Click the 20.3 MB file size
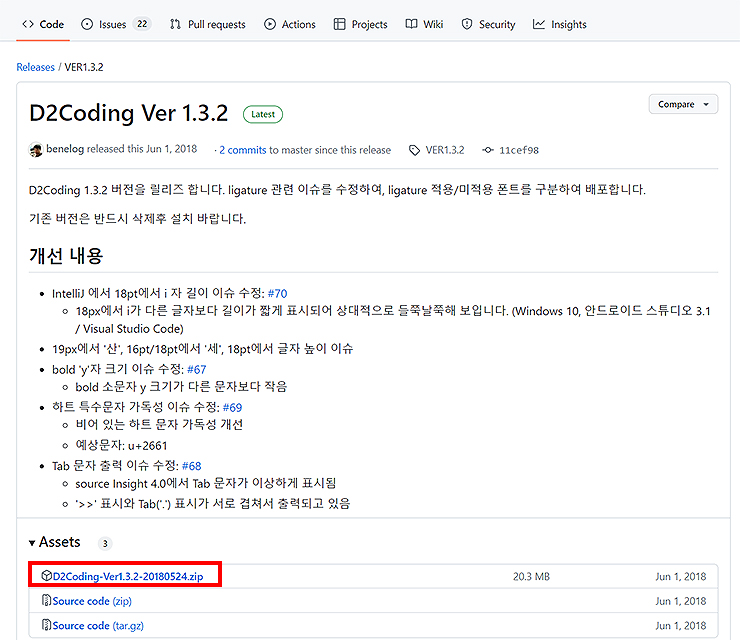This screenshot has height=642, width=740. click(x=531, y=576)
